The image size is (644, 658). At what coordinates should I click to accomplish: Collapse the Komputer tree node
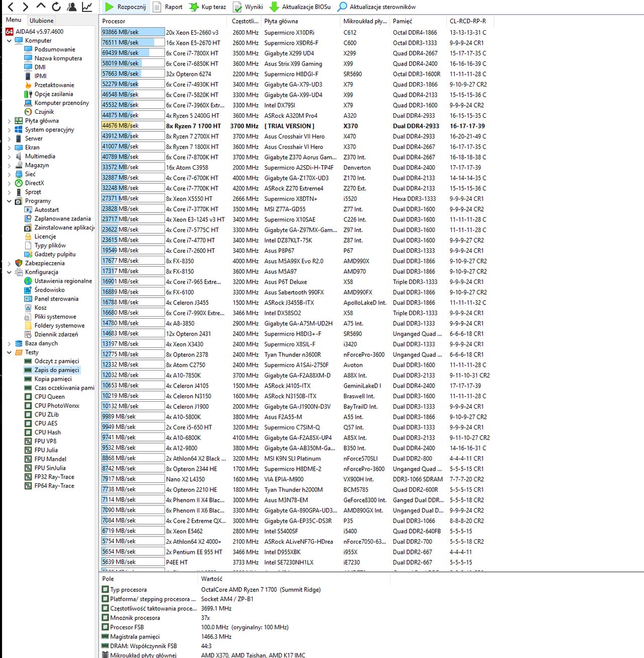[9, 41]
